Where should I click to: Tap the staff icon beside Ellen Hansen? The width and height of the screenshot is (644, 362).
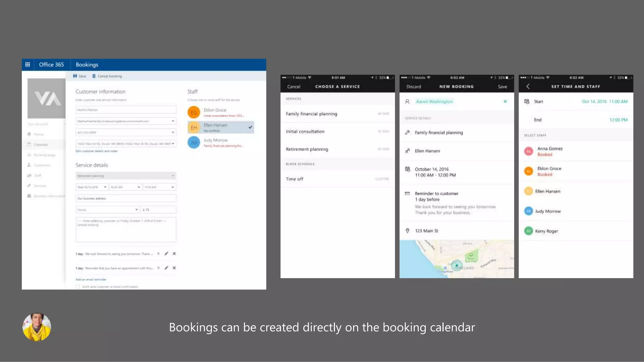[x=407, y=151]
